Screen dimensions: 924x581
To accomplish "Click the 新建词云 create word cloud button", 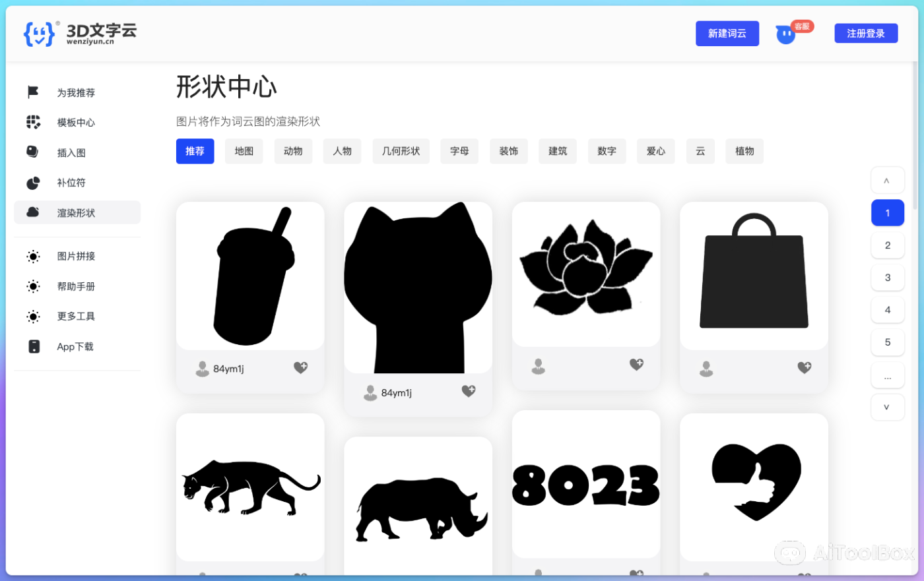I will tap(727, 33).
